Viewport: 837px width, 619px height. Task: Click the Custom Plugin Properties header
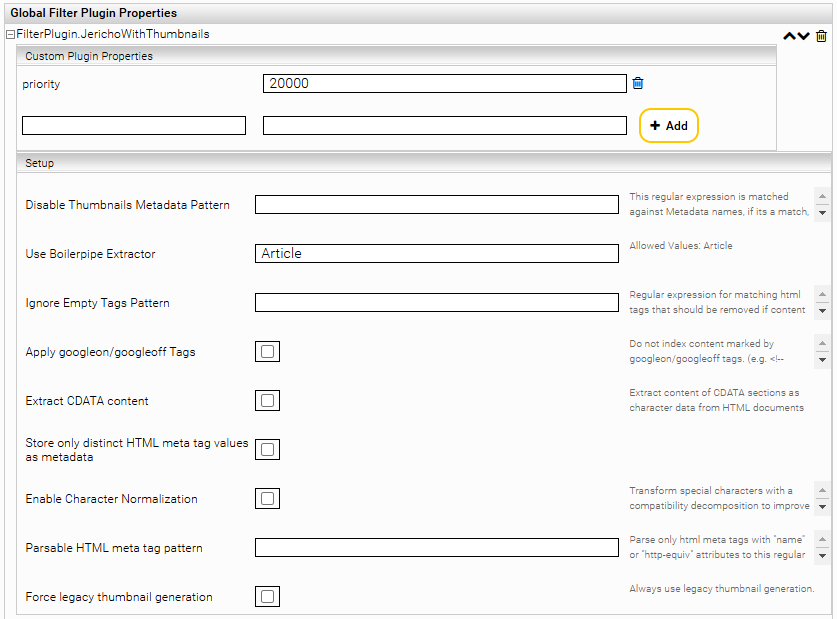[396, 56]
